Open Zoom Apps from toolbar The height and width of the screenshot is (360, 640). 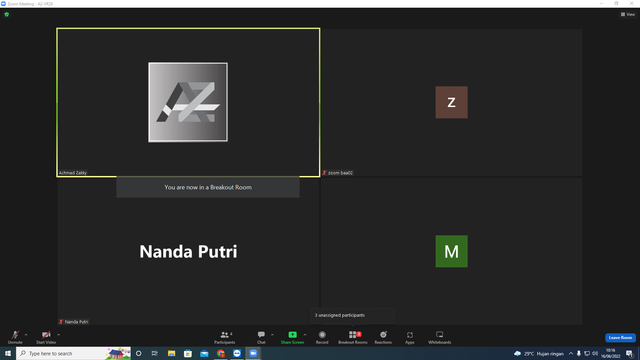410,337
